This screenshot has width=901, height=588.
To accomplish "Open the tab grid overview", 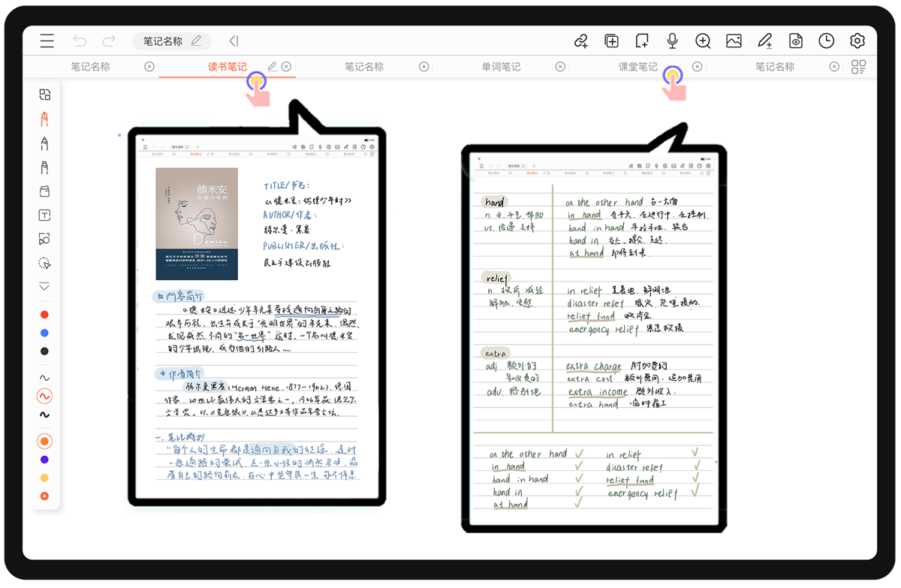I will click(859, 67).
